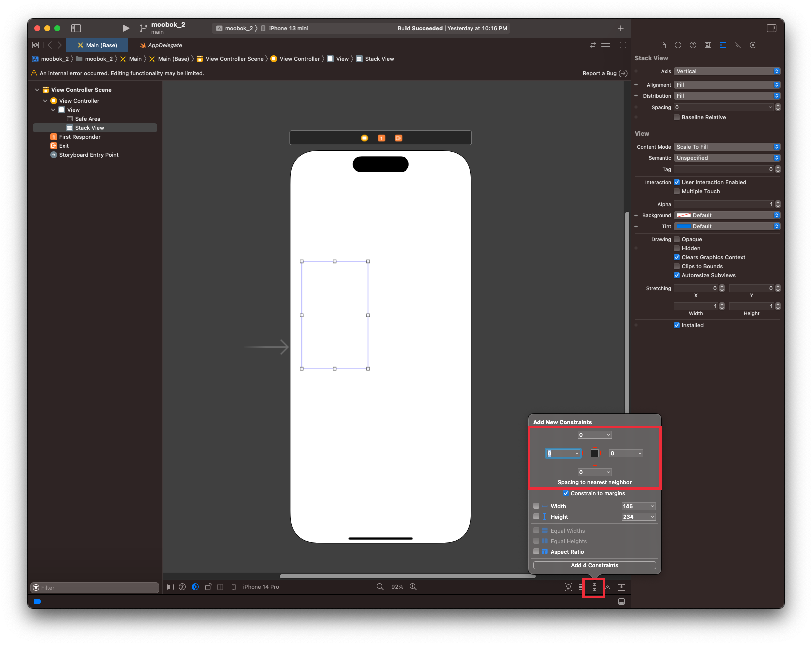
Task: Open the Attributes inspector
Action: click(x=723, y=45)
